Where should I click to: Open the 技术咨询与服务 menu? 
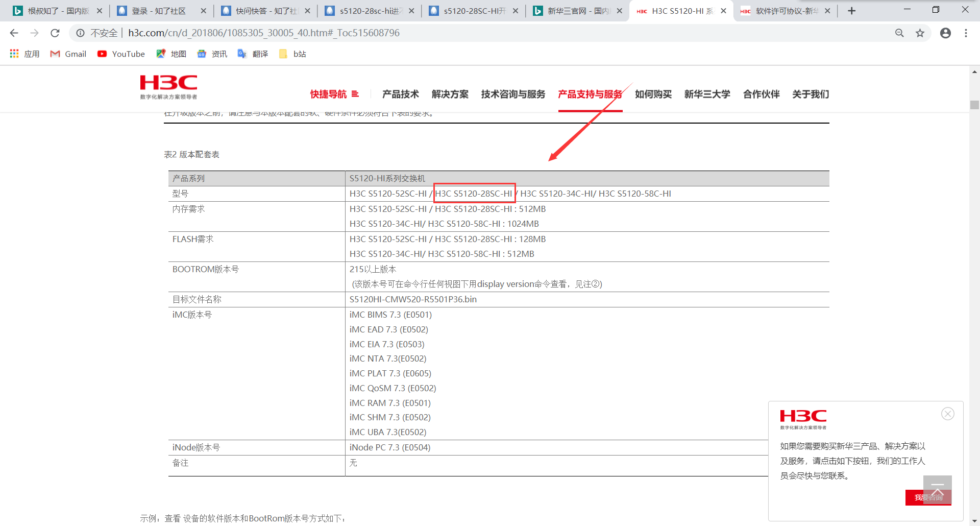click(513, 94)
